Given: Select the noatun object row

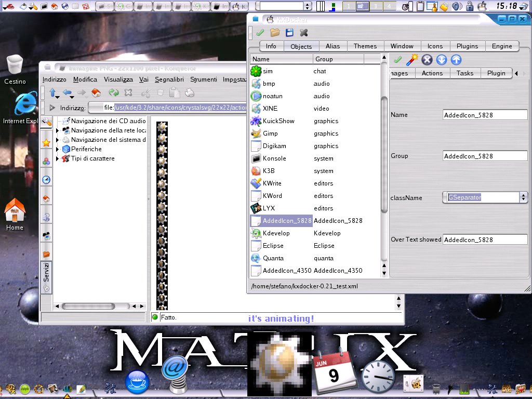Looking at the screenshot, I should (x=315, y=96).
